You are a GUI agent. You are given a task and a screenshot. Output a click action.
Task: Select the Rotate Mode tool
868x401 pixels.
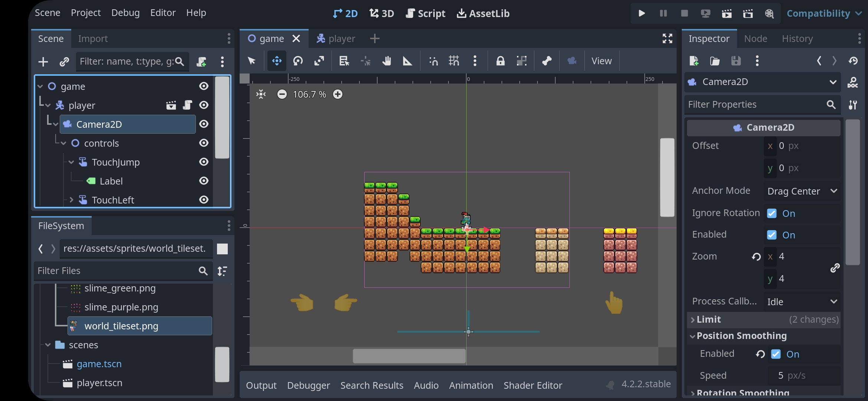(x=298, y=61)
